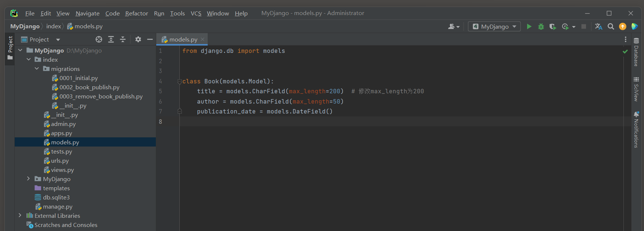The image size is (644, 231).
Task: Open the SciView tool window
Action: click(636, 89)
